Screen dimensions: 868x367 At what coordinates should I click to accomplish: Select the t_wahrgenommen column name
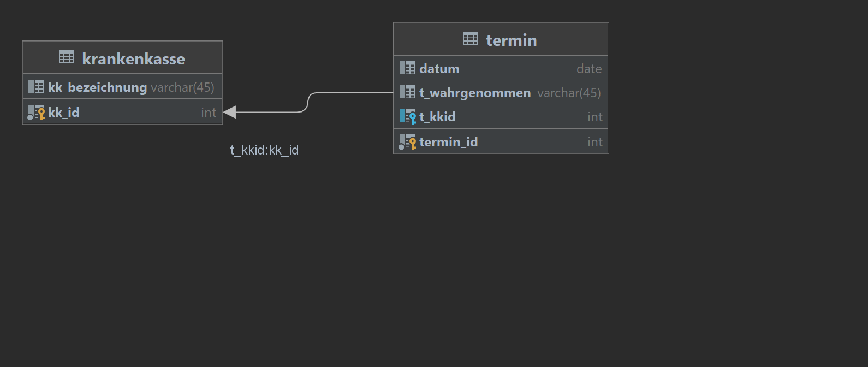pyautogui.click(x=475, y=93)
